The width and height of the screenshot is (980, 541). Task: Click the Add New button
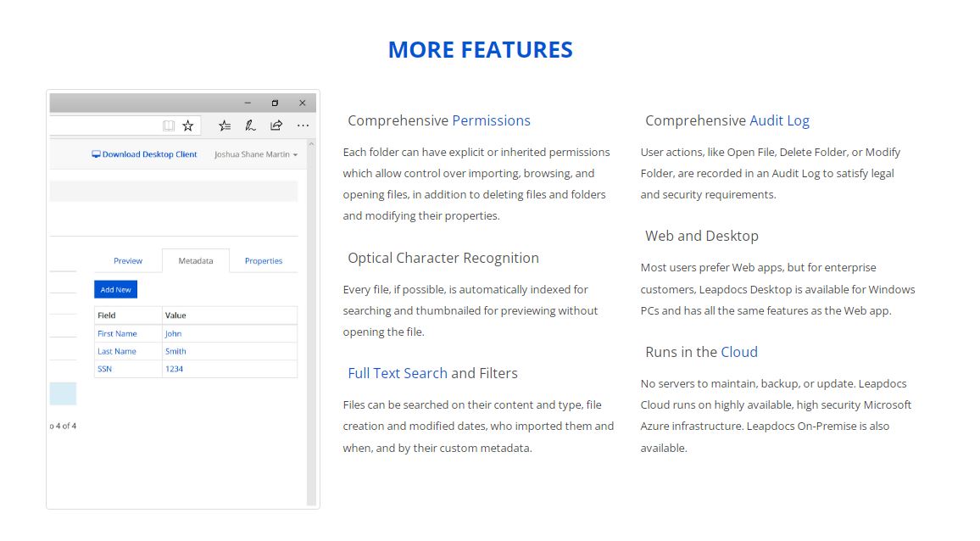[x=115, y=289]
